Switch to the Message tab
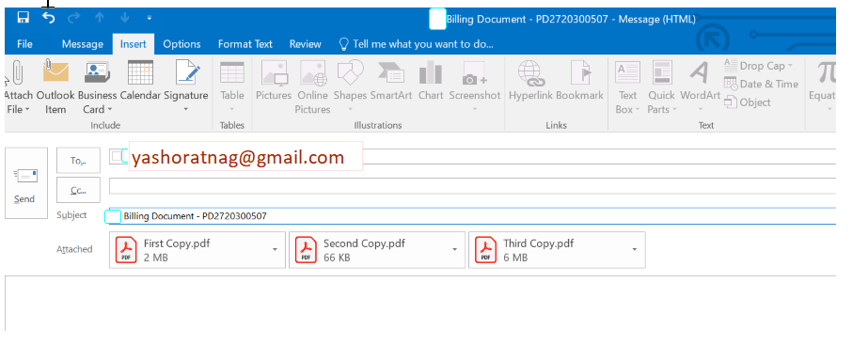The height and width of the screenshot is (345, 868). tap(83, 44)
